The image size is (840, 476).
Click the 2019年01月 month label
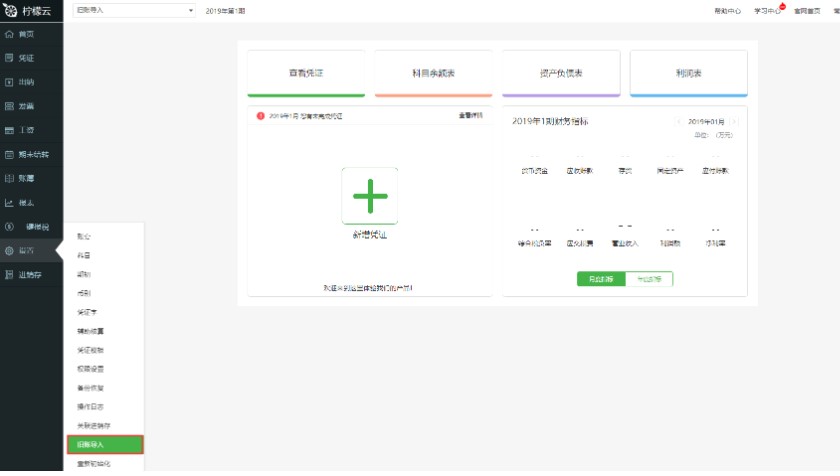tap(706, 122)
